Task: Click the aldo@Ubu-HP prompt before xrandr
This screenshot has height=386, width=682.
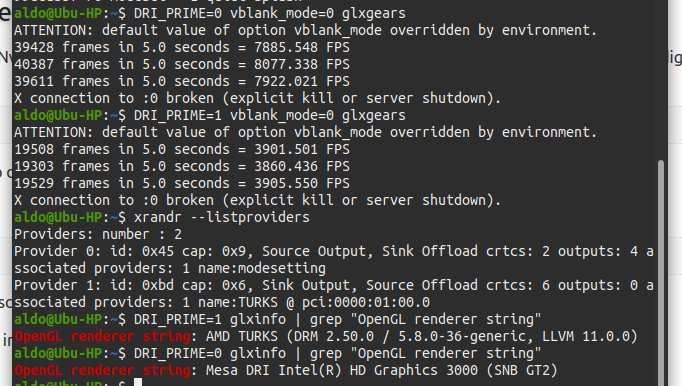Action: pyautogui.click(x=58, y=217)
